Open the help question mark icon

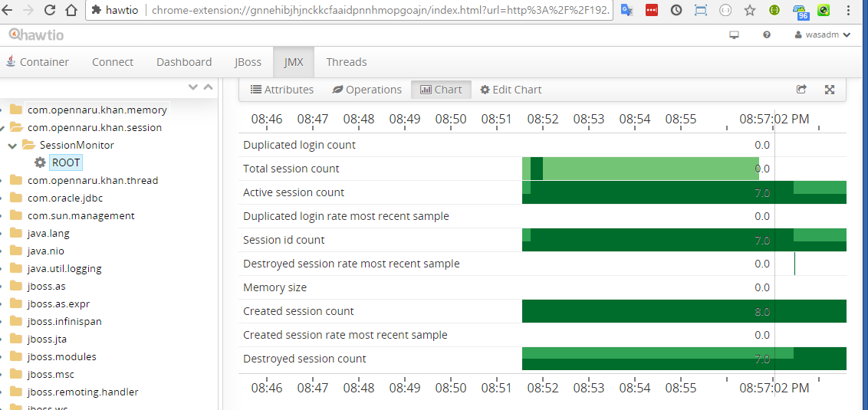[x=766, y=35]
